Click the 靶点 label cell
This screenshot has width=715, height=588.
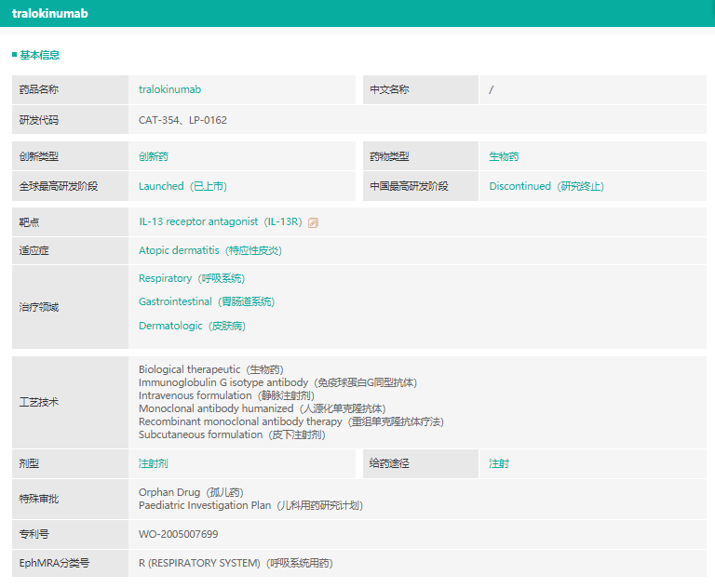pyautogui.click(x=70, y=222)
